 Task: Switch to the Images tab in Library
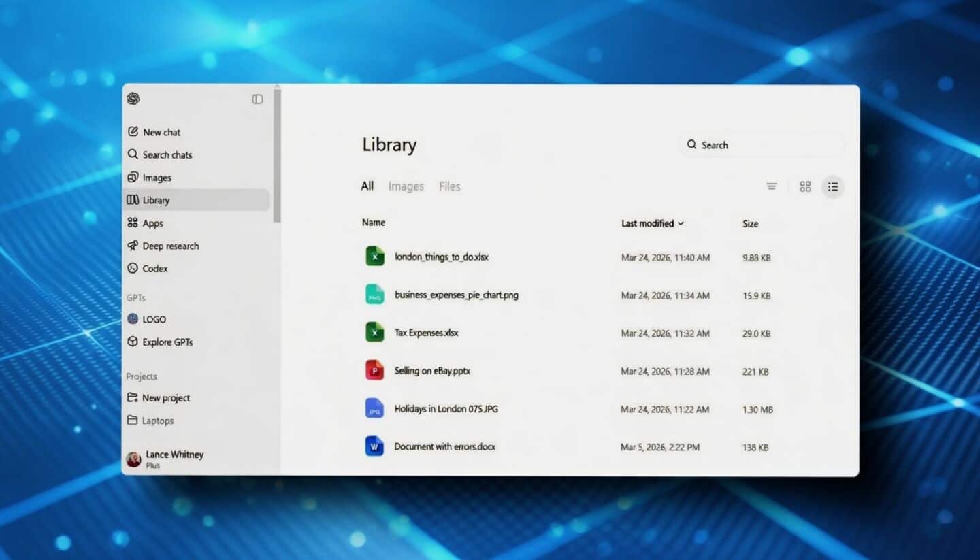(406, 186)
